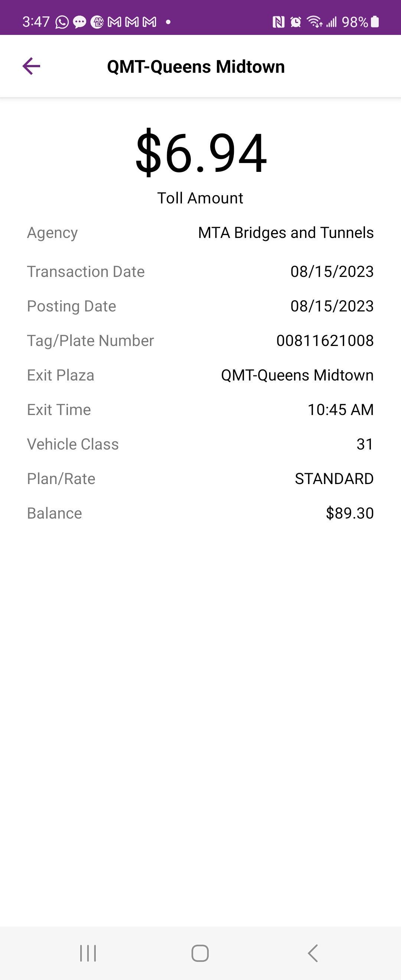This screenshot has width=401, height=980.
Task: Tap the Transaction Date 08/15/2023 value
Action: click(x=332, y=272)
